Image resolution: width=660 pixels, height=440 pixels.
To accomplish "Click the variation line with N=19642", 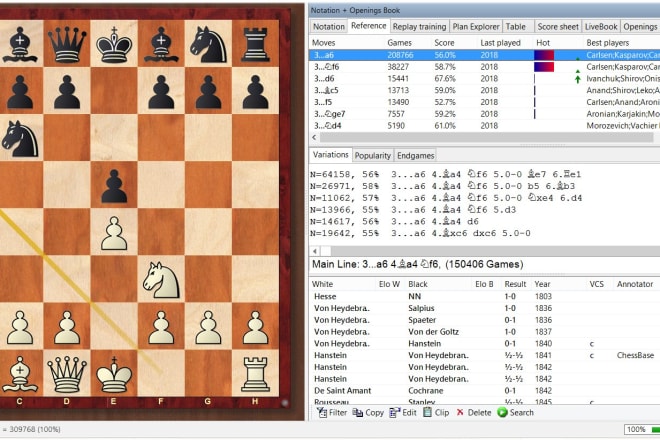I will tap(420, 233).
